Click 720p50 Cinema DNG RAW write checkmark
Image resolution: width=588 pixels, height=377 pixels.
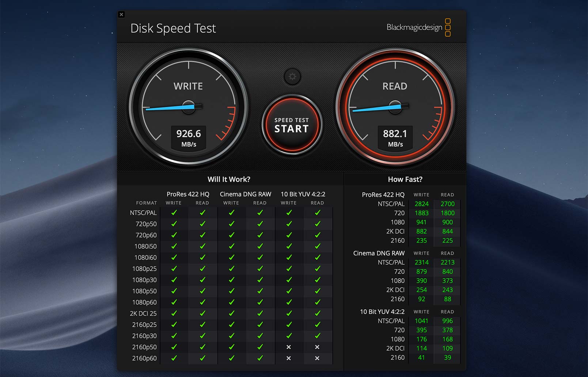tap(231, 224)
